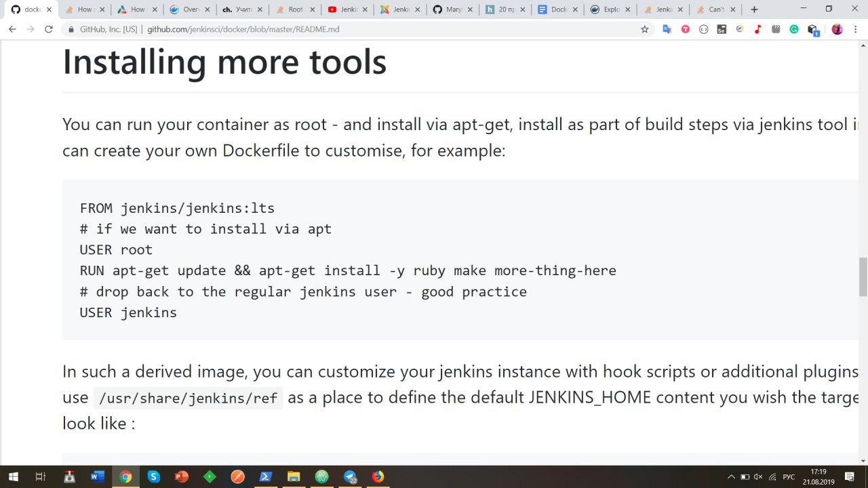Switch the РУС keyboard language

(789, 476)
